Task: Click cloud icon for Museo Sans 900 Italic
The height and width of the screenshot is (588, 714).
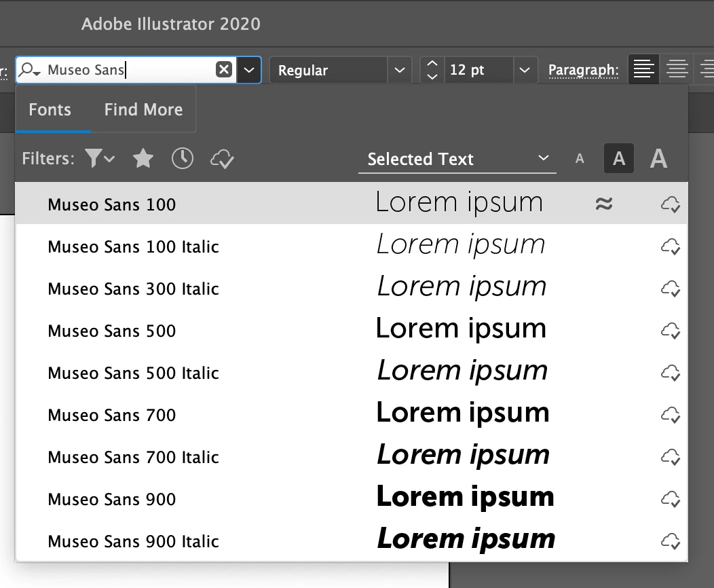Action: click(671, 541)
